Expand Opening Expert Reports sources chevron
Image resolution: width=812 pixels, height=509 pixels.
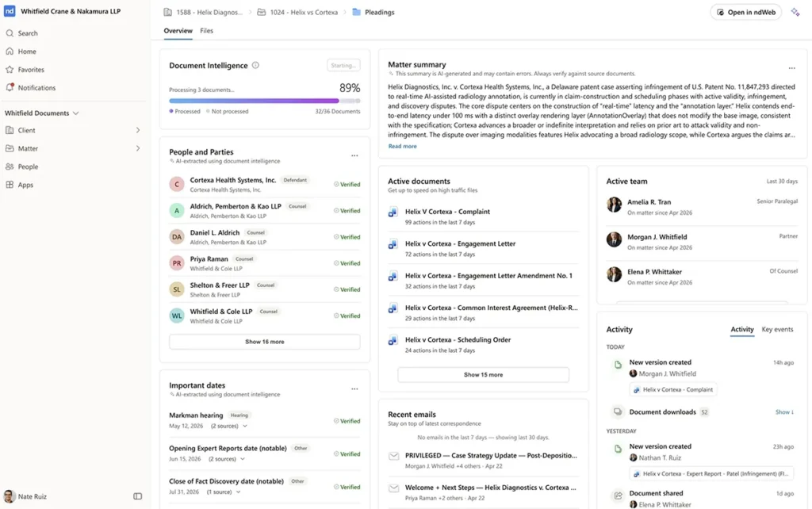point(243,459)
